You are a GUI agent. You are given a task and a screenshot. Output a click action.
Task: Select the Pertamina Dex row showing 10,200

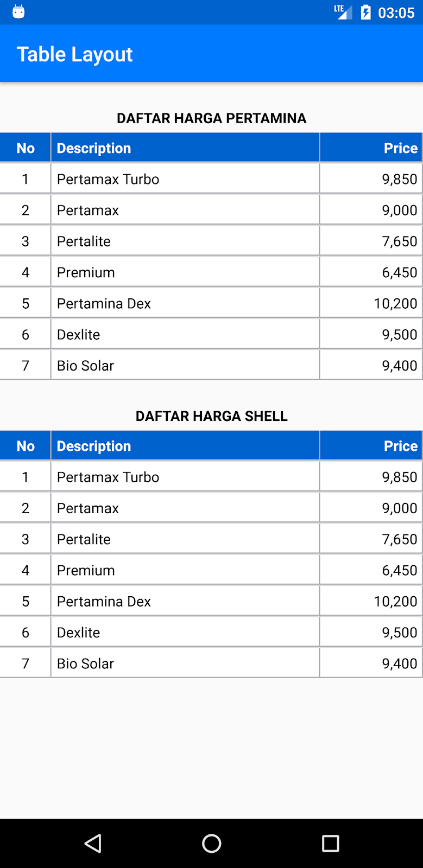pyautogui.click(x=212, y=303)
